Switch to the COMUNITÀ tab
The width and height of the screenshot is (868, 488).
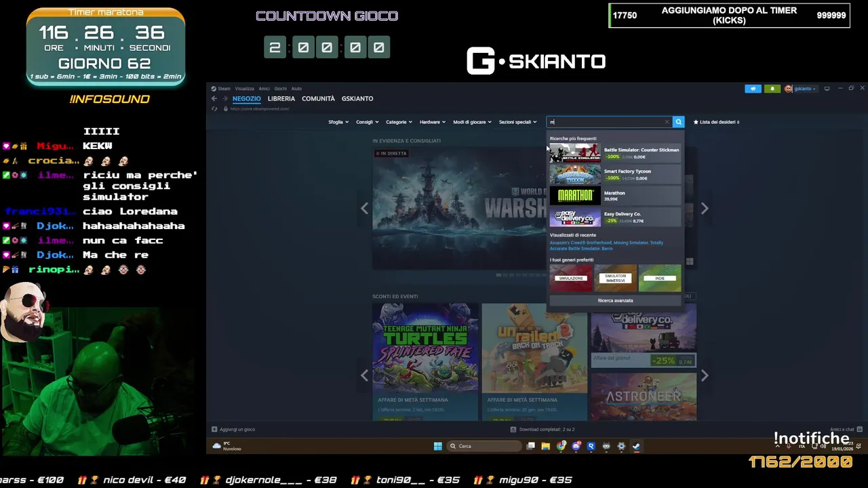(x=318, y=99)
